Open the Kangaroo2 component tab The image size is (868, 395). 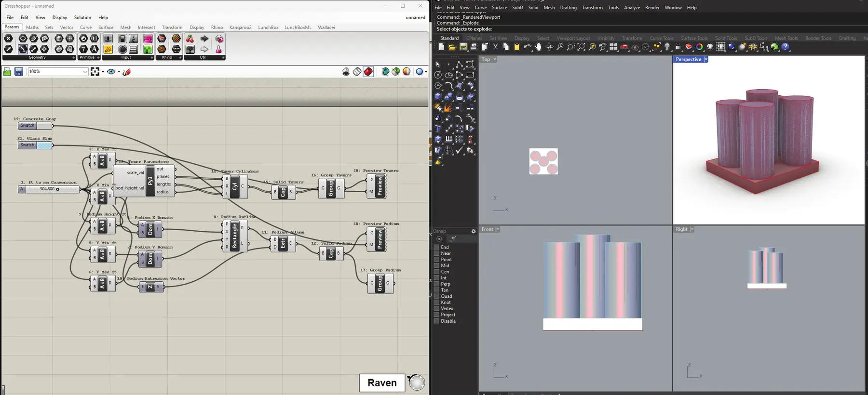pos(240,27)
